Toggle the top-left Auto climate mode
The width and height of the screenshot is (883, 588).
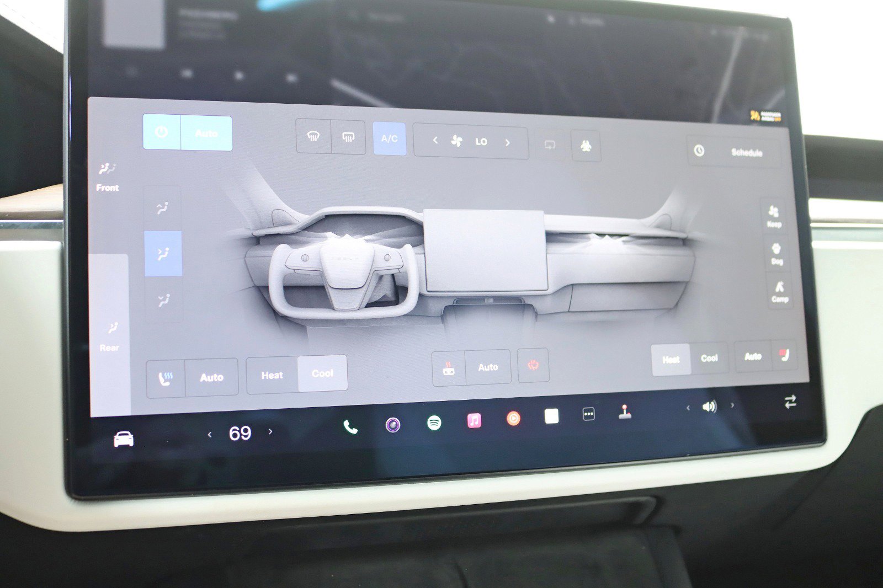[206, 133]
